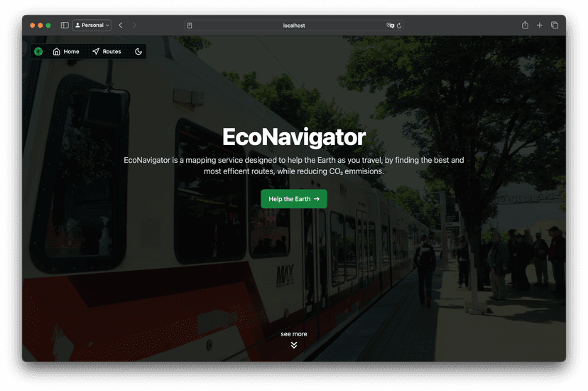Toggle the Safari sidebar icon

tap(65, 25)
